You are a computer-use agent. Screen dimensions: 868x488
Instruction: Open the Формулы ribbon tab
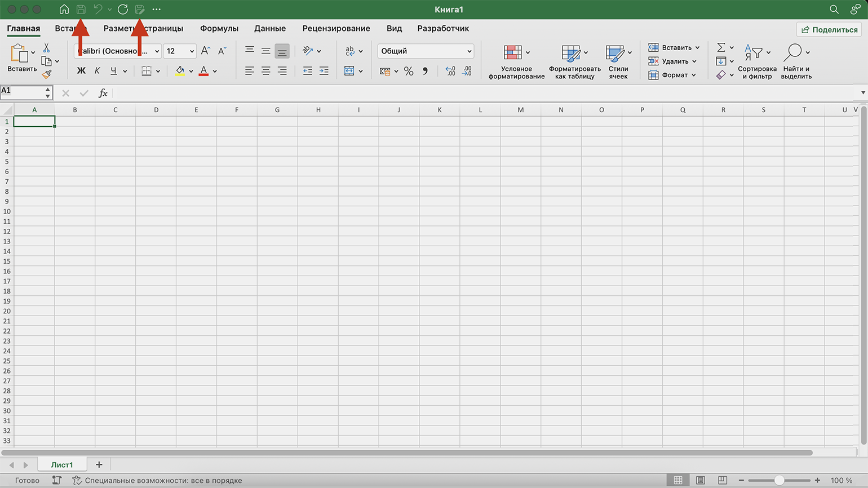[x=219, y=28]
